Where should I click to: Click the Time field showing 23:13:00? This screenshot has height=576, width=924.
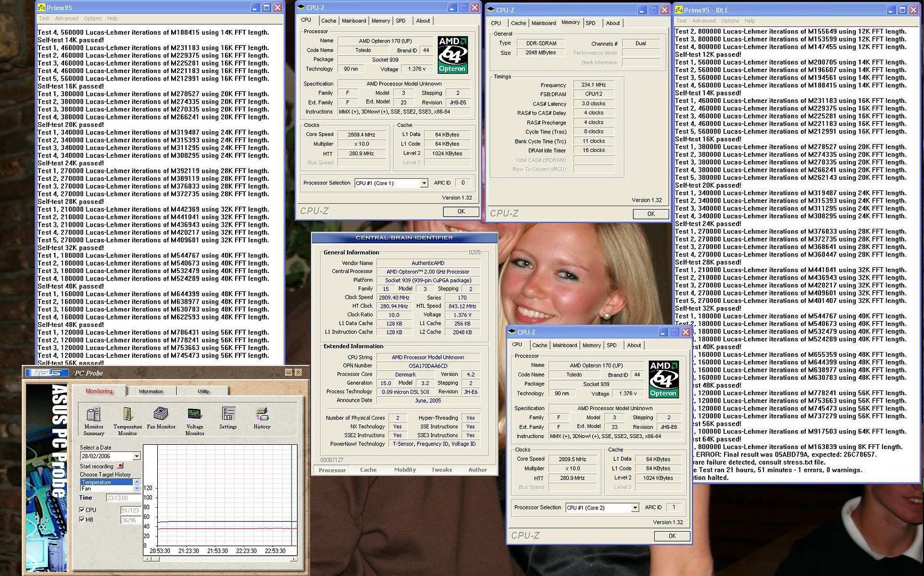pos(123,498)
